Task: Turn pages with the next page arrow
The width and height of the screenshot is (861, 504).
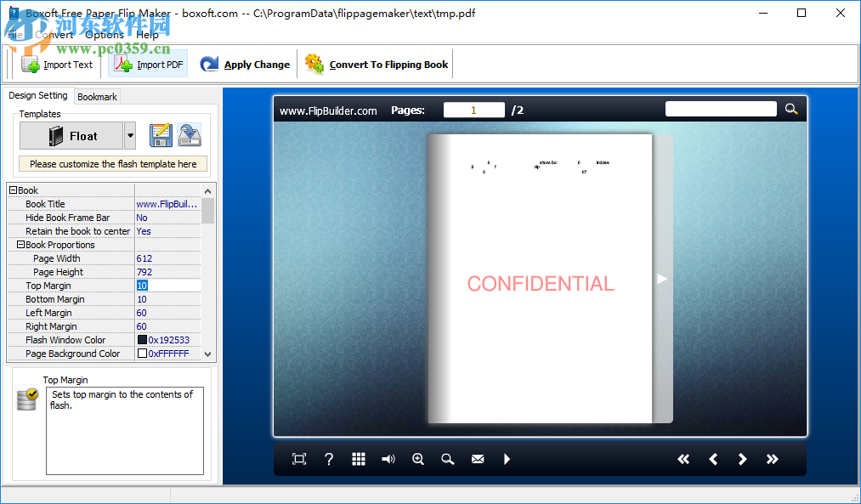Action: click(743, 459)
